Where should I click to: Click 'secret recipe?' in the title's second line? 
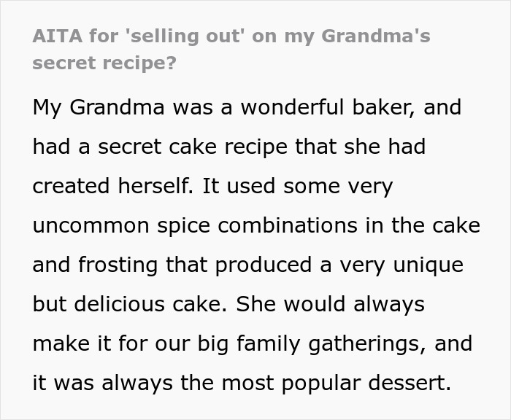pos(104,62)
